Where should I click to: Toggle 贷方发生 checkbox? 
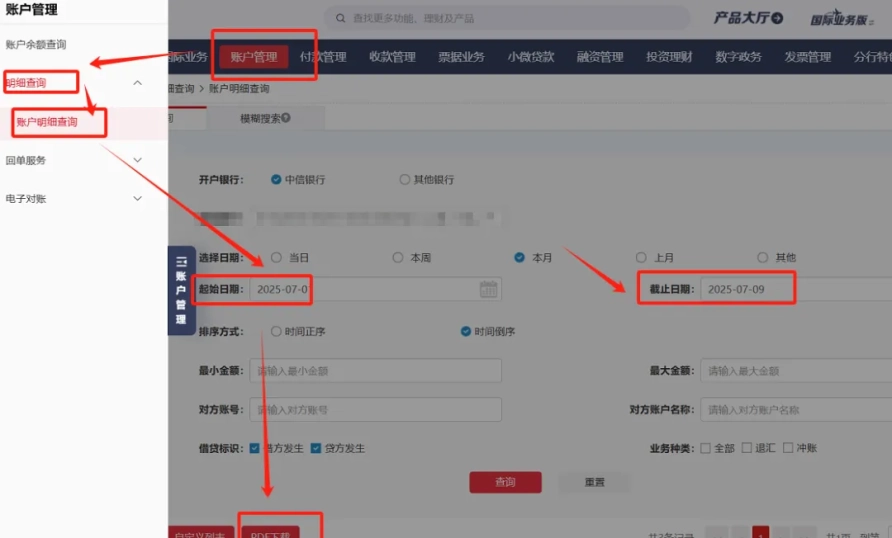click(316, 448)
